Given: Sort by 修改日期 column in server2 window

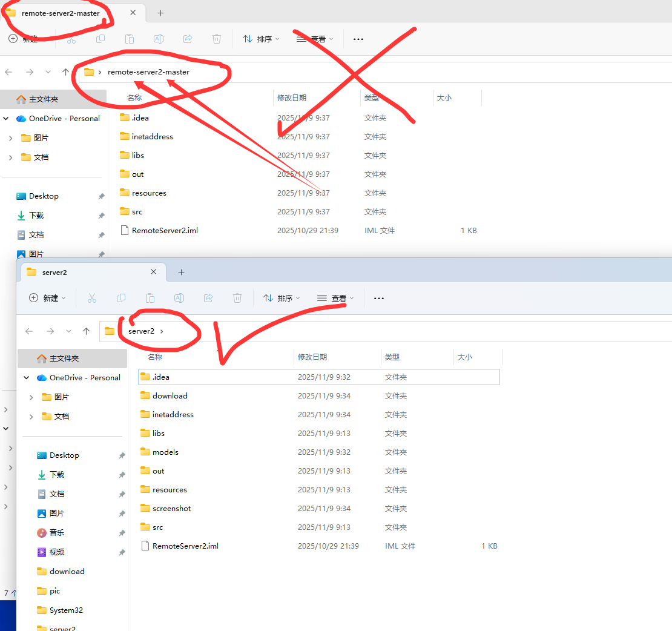Looking at the screenshot, I should click(x=312, y=357).
